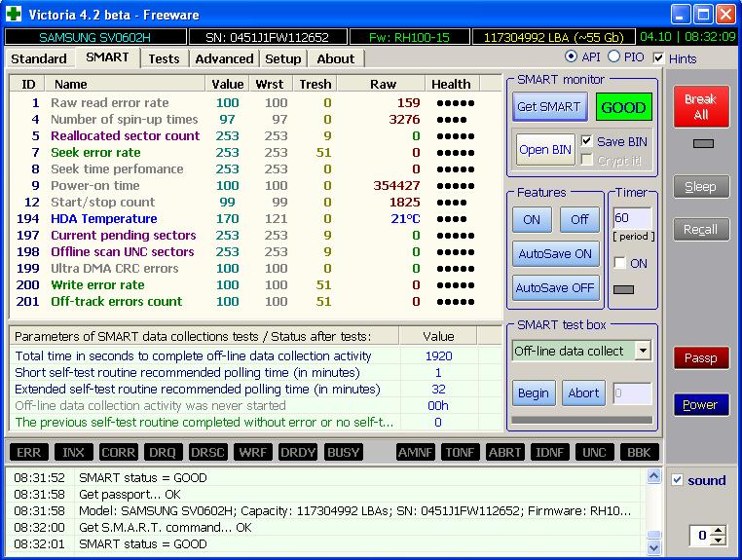Open the SMART test type dropdown
Image resolution: width=742 pixels, height=560 pixels.
pyautogui.click(x=643, y=351)
